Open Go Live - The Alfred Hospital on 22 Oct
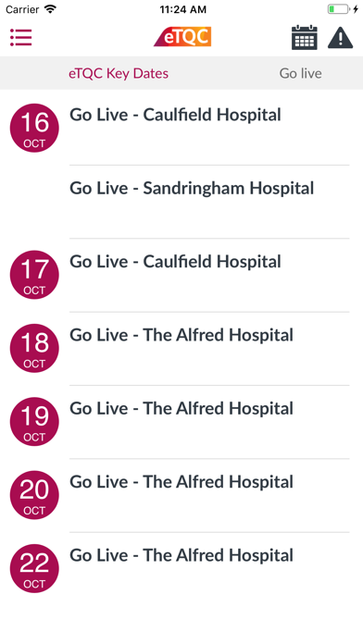This screenshot has height=644, width=363. click(x=181, y=556)
